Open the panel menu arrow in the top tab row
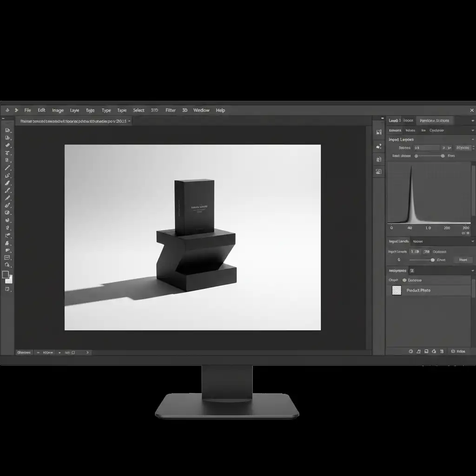 tap(473, 121)
